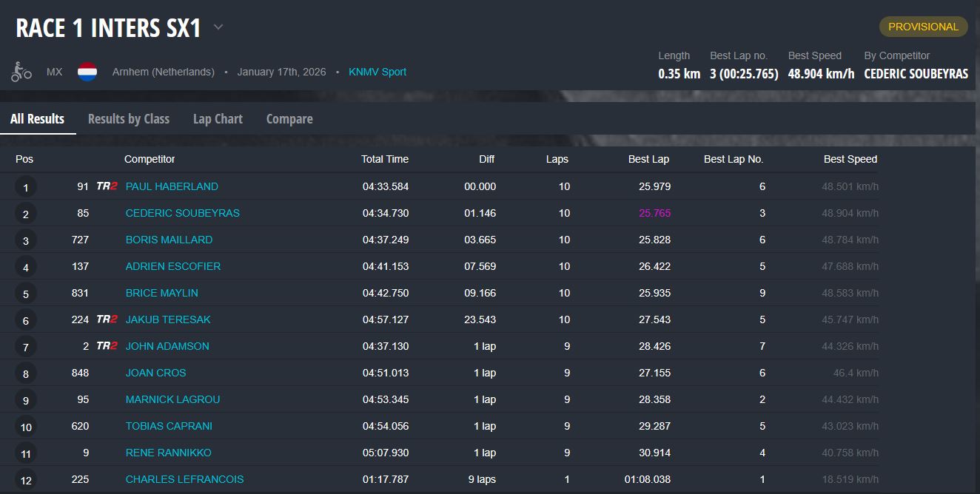This screenshot has width=980, height=494.
Task: Select the Compare tab
Action: [x=289, y=119]
